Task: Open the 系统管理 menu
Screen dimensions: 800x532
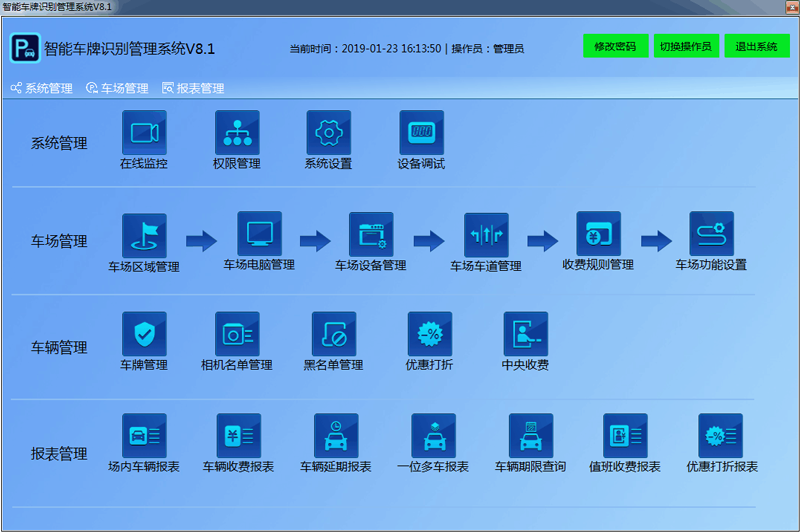Action: pyautogui.click(x=42, y=88)
